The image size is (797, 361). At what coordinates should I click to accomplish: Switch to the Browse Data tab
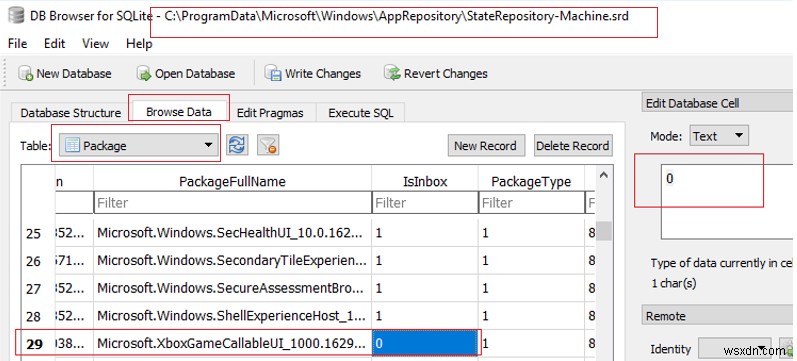point(178,112)
